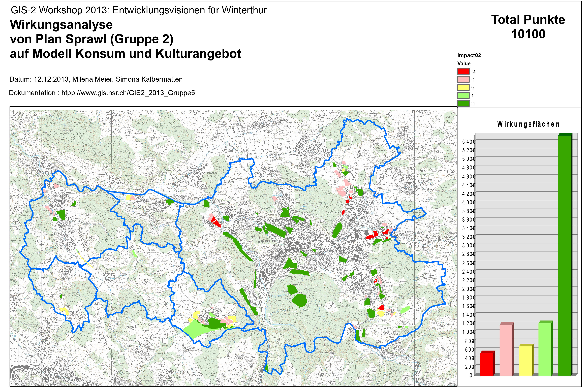Image resolution: width=588 pixels, height=388 pixels.
Task: Select the light green 1 legend swatch
Action: point(463,95)
